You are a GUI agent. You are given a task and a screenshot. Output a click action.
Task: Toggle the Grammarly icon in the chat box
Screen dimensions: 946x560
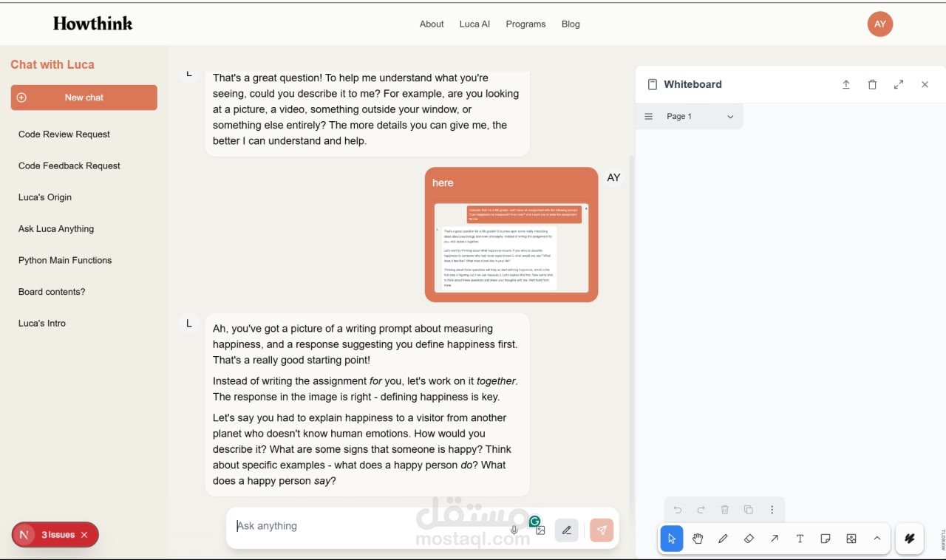coord(535,521)
